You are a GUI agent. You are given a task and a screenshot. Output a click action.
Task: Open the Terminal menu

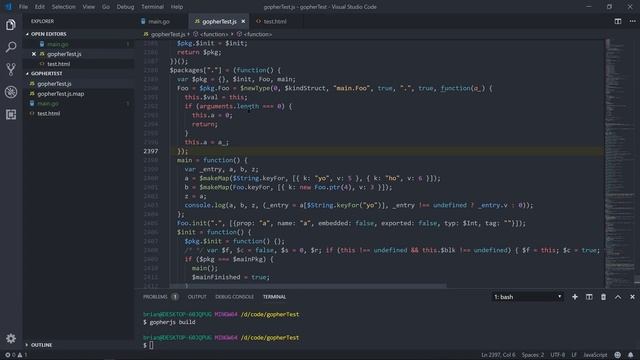[152, 7]
